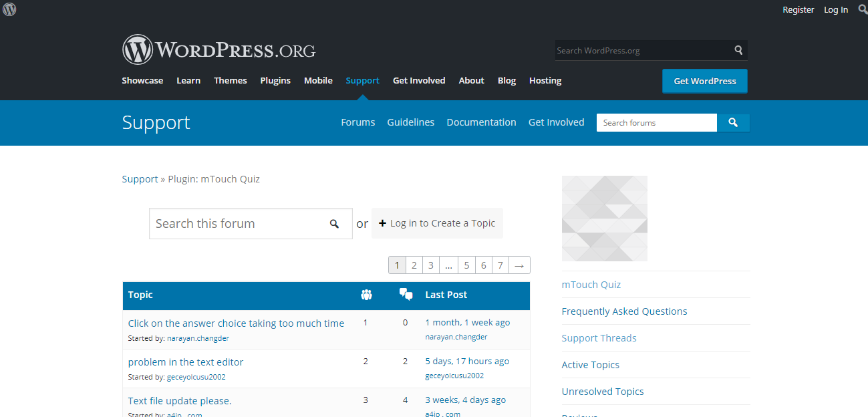Open geceyolcusu2002 Started by profile link
The image size is (868, 417).
coord(196,377)
